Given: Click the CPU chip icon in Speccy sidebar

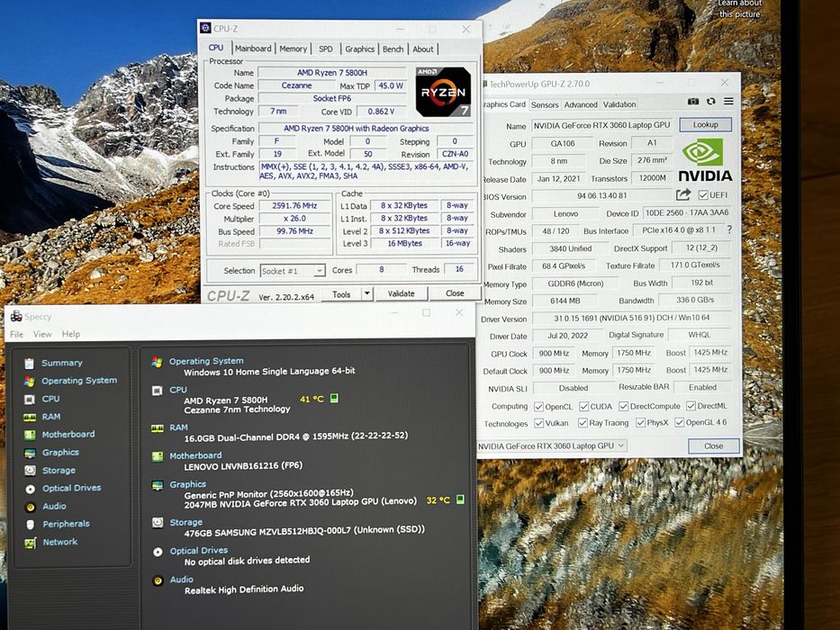Looking at the screenshot, I should pyautogui.click(x=30, y=399).
